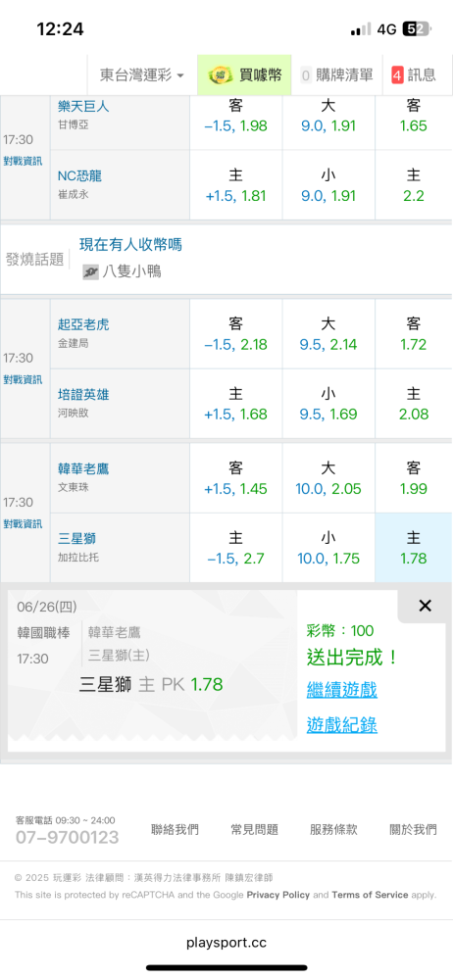
Task: Open 對戰資訊 for 起亞老虎 game
Action: click(24, 379)
